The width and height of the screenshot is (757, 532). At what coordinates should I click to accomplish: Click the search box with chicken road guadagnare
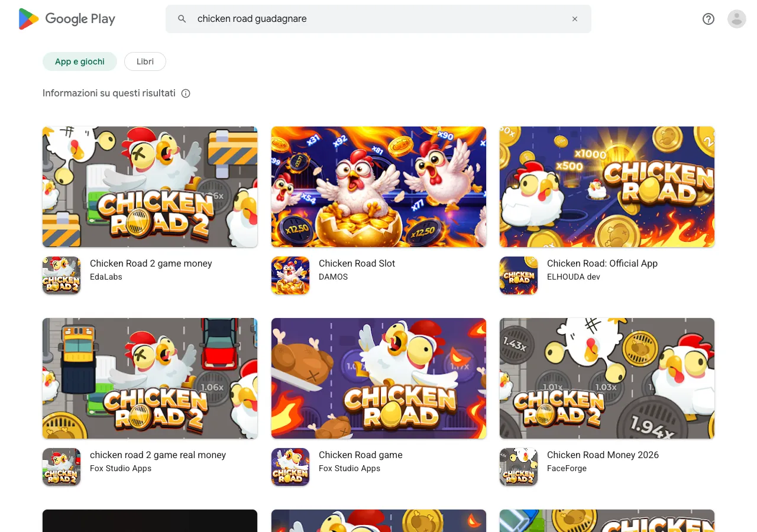point(378,19)
